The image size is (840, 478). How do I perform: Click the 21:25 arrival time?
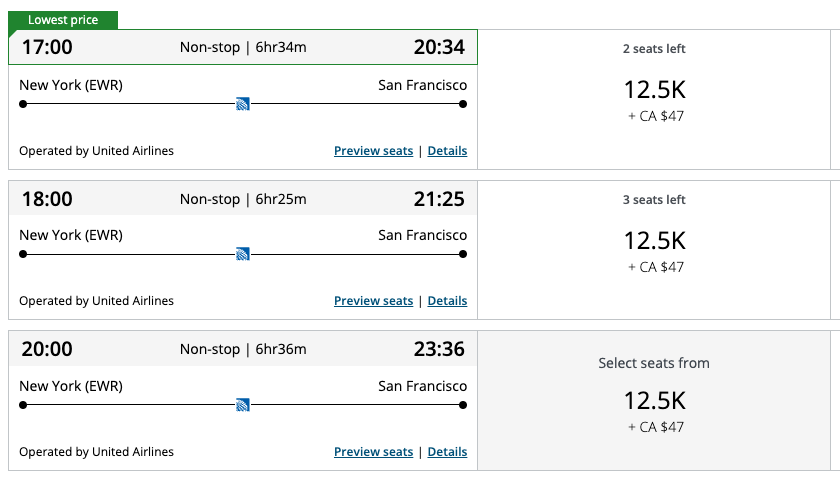439,199
